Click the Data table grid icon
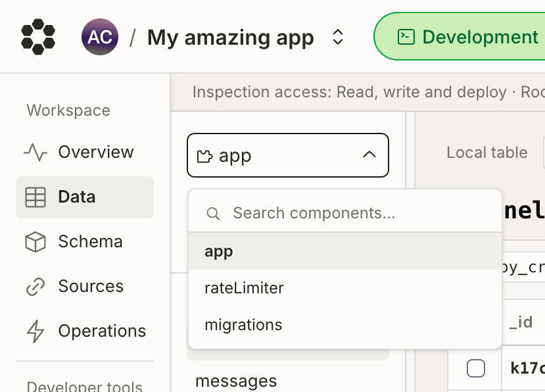Image resolution: width=545 pixels, height=392 pixels. 36,197
